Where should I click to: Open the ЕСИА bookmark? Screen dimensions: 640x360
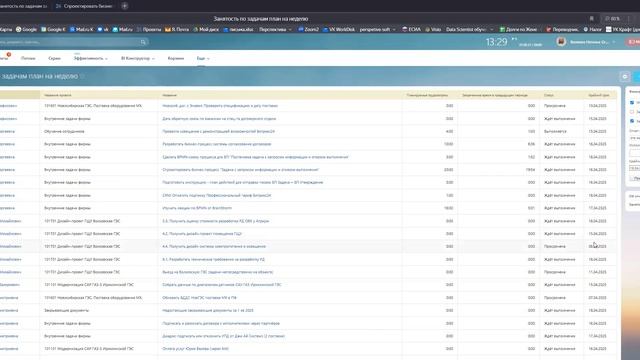coord(411,29)
